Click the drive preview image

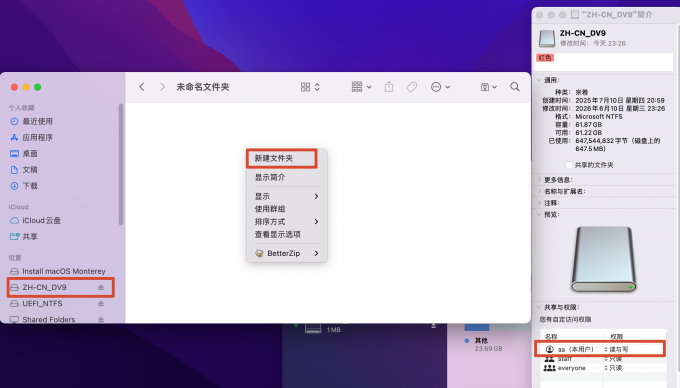(x=603, y=259)
